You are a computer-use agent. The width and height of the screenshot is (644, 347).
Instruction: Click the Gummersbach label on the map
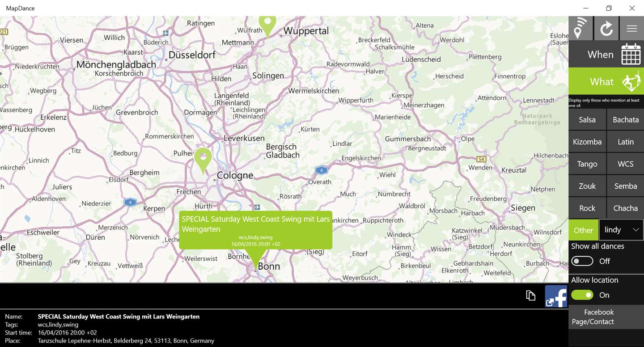point(408,139)
